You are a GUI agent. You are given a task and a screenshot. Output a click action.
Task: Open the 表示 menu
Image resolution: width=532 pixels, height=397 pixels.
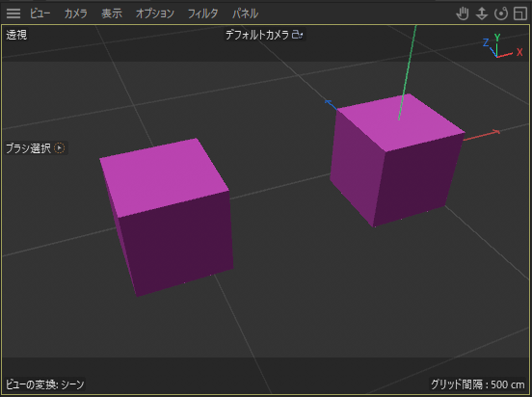(x=112, y=13)
